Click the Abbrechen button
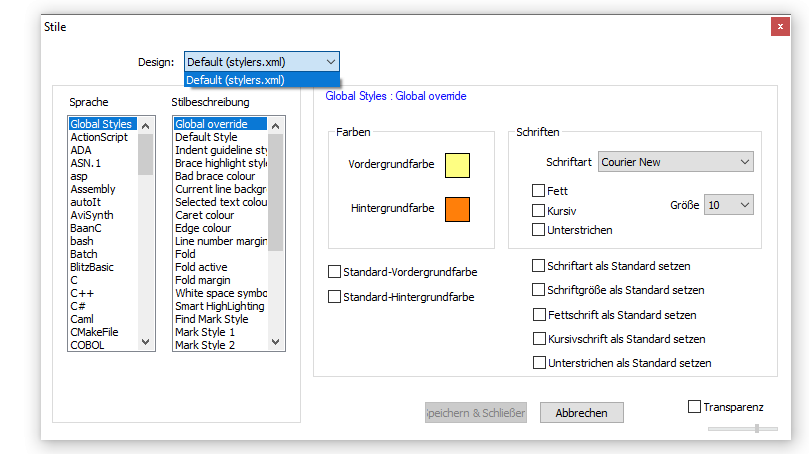 point(581,413)
